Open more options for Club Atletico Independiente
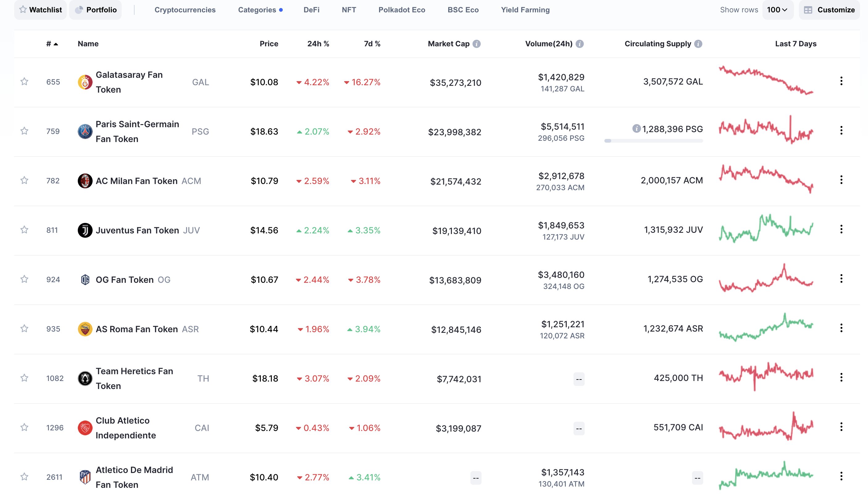868x502 pixels. point(841,427)
